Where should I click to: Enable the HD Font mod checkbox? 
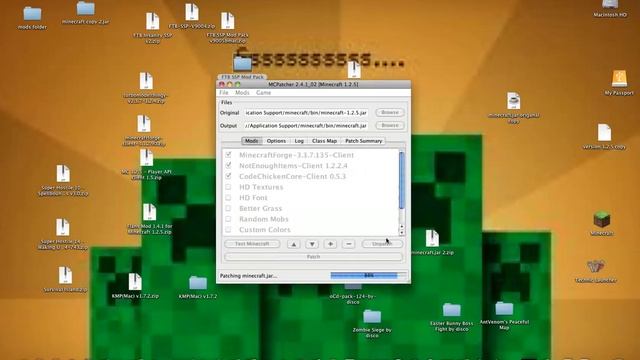click(x=229, y=198)
